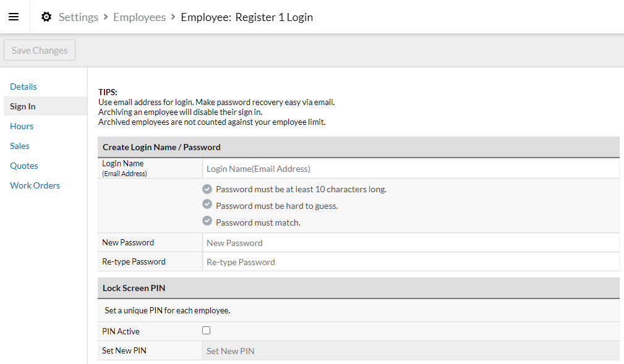Open the Details tab in sidebar
Image resolution: width=624 pixels, height=364 pixels.
(x=24, y=87)
